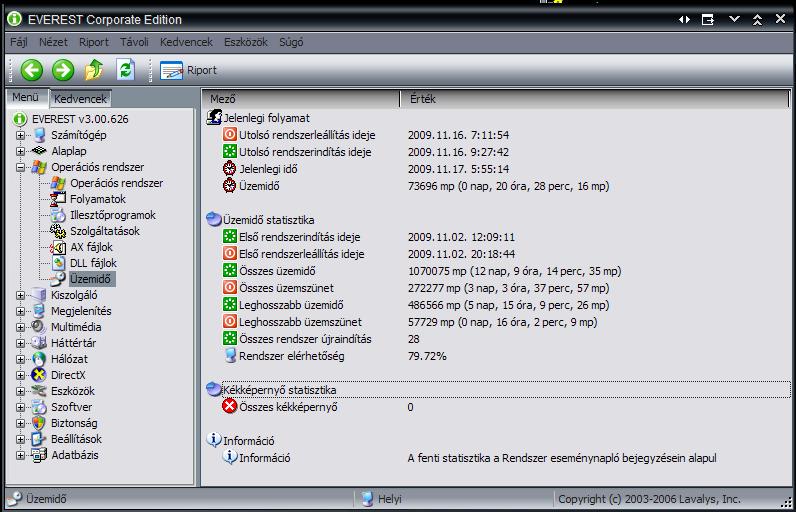Switch to the Kedvencek tab in sidebar

[80, 98]
